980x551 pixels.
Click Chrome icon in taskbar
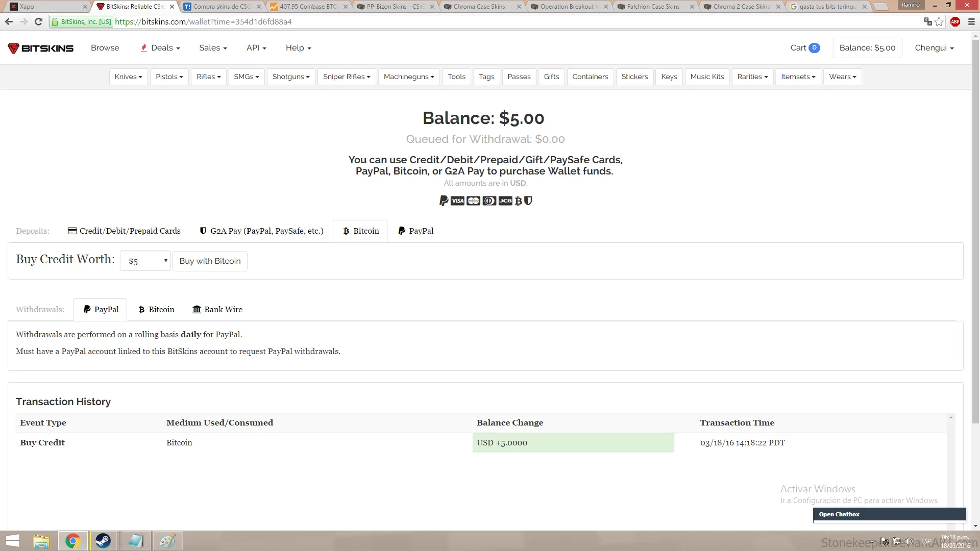(x=72, y=541)
